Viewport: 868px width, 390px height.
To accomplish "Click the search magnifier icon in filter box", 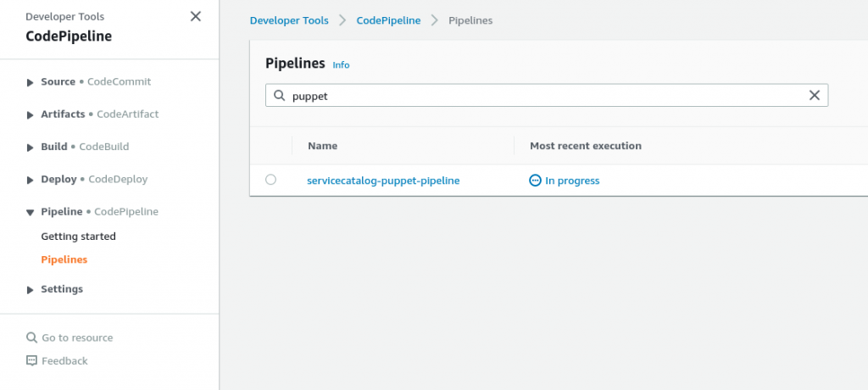I will [x=279, y=95].
